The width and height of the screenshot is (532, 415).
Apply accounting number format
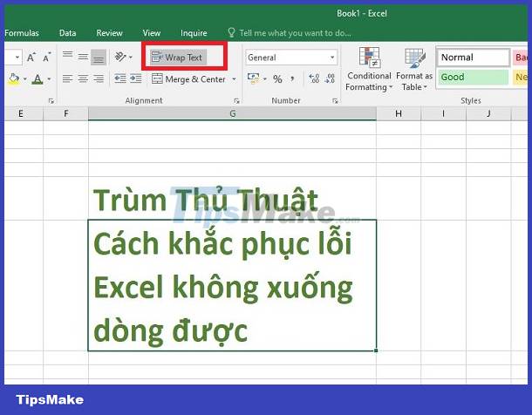(253, 78)
